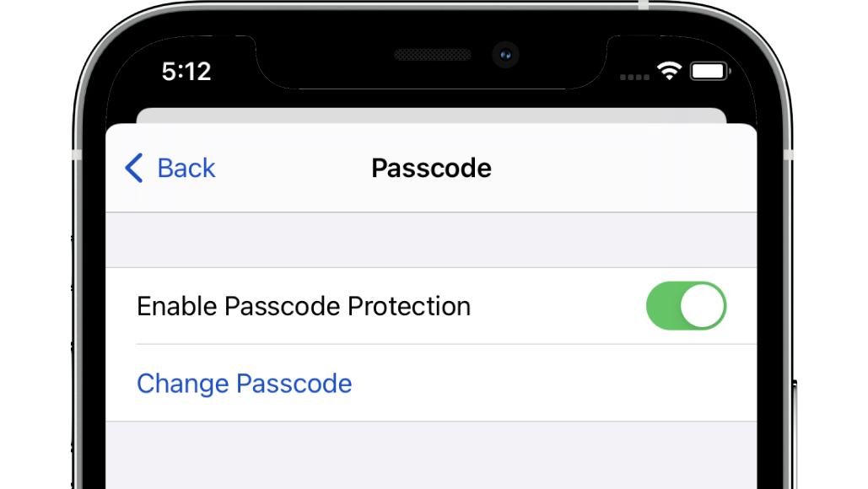The height and width of the screenshot is (489, 868).
Task: Tap the Wi-Fi symbol near the battery
Action: pos(669,72)
